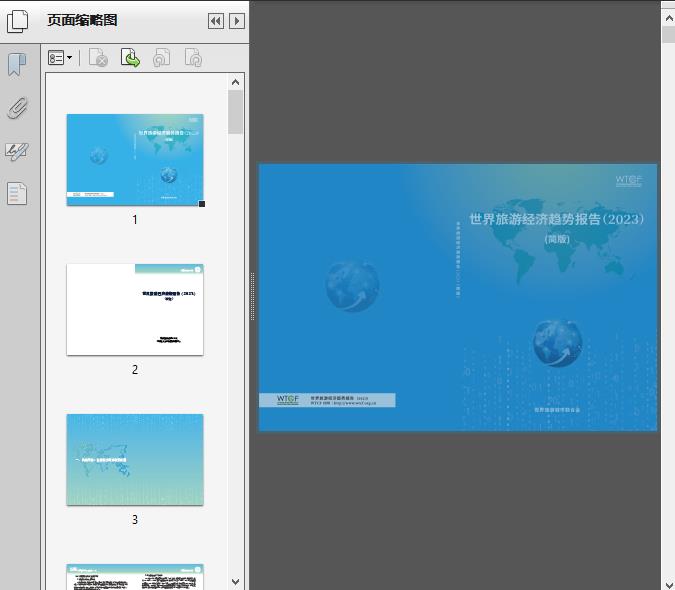Click the 页面缩略图 panel title
Screen dimensions: 675x590
82,20
